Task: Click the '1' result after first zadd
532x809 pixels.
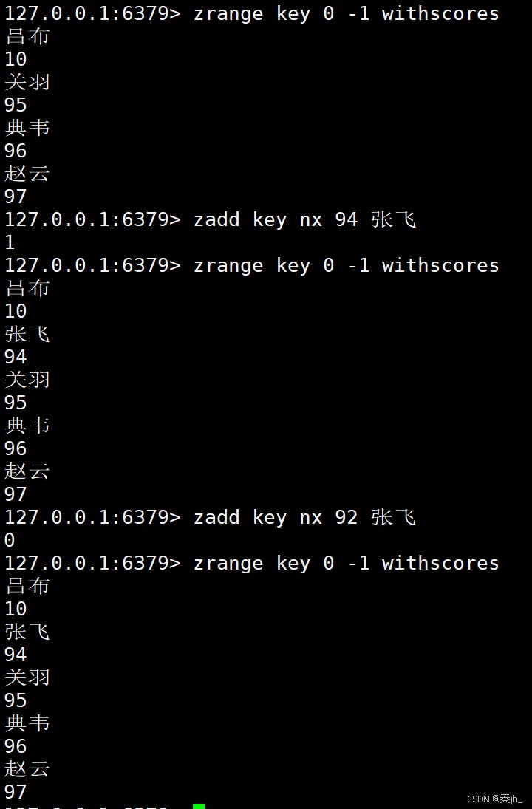Action: 10,242
